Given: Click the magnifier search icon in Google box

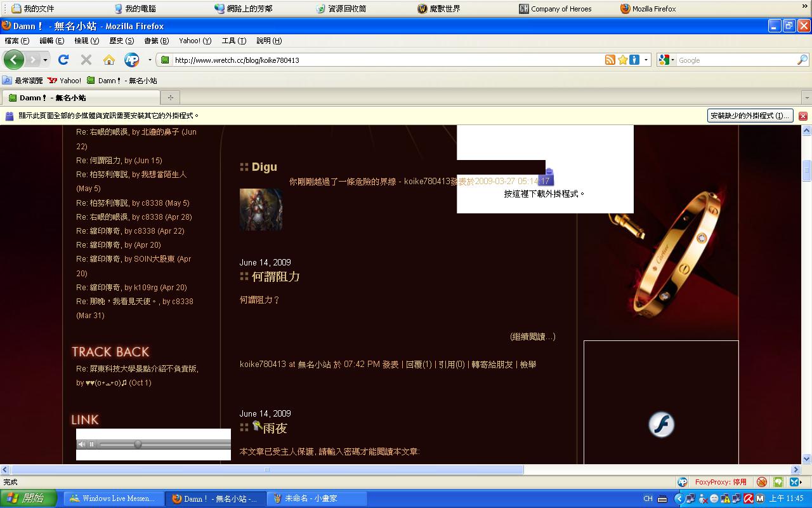Looking at the screenshot, I should click(x=802, y=60).
